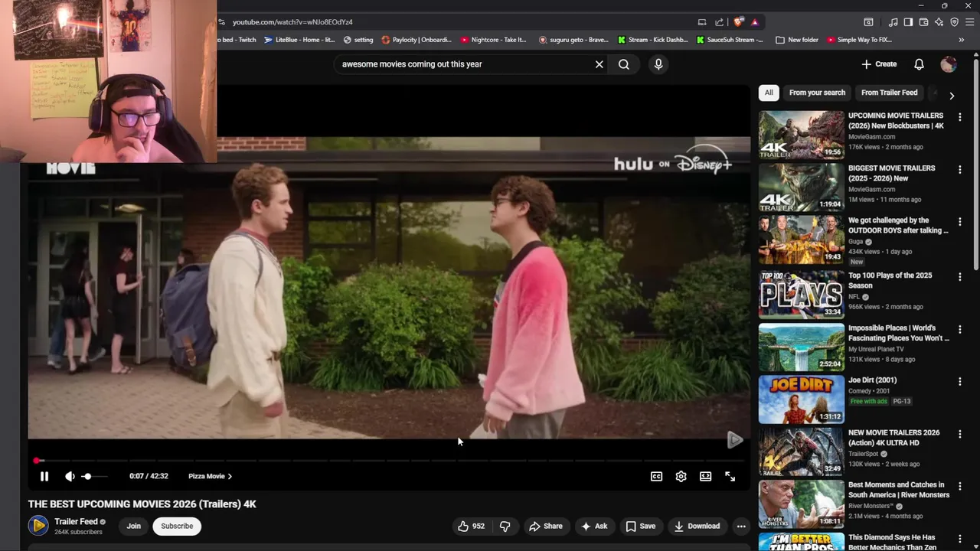This screenshot has height=551, width=980.
Task: Click the browser address bar URL
Action: (292, 22)
